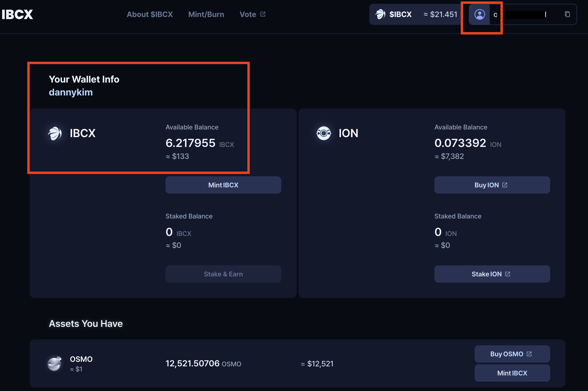Open the Vote link
Image resolution: width=588 pixels, height=391 pixels.
[x=248, y=14]
